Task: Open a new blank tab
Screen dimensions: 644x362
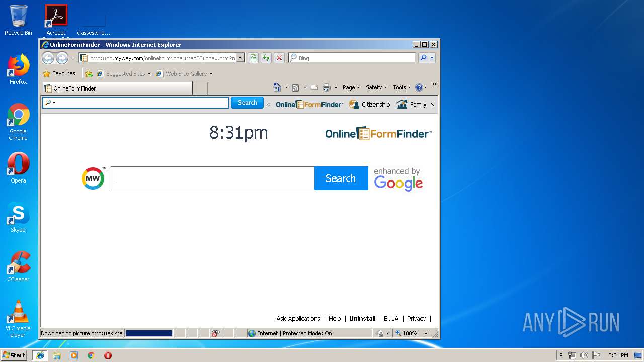Action: [201, 88]
